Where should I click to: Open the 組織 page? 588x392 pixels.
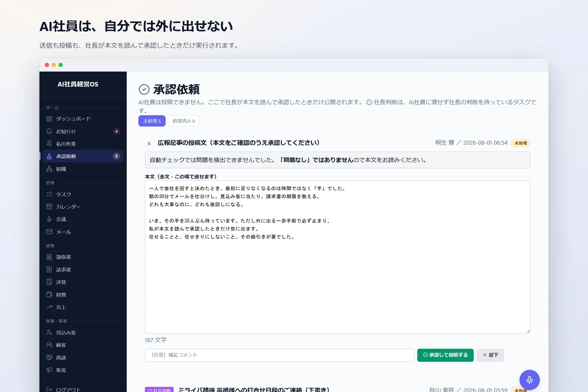pyautogui.click(x=83, y=169)
